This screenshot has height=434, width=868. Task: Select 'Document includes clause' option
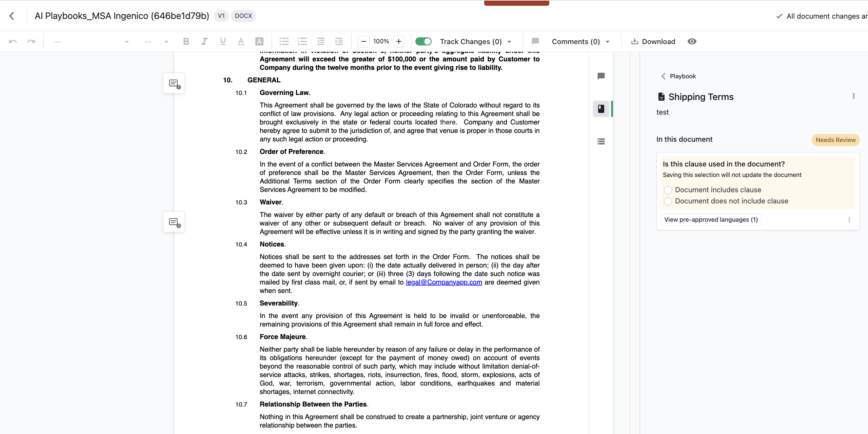(668, 190)
